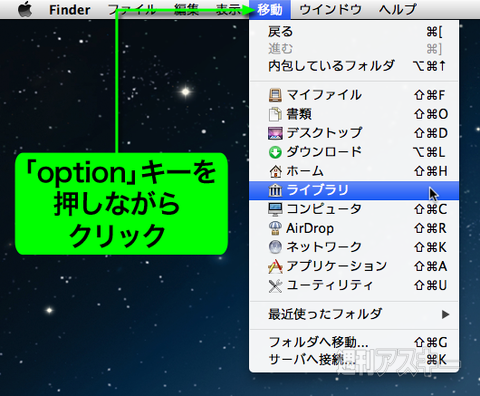Click the マイファイル label text
The image size is (480, 396).
point(324,95)
